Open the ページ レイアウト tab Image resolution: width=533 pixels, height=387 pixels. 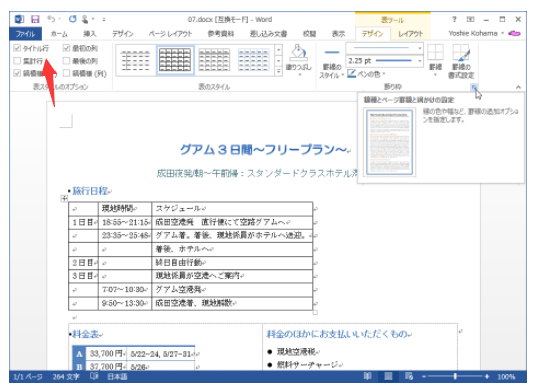tap(170, 34)
